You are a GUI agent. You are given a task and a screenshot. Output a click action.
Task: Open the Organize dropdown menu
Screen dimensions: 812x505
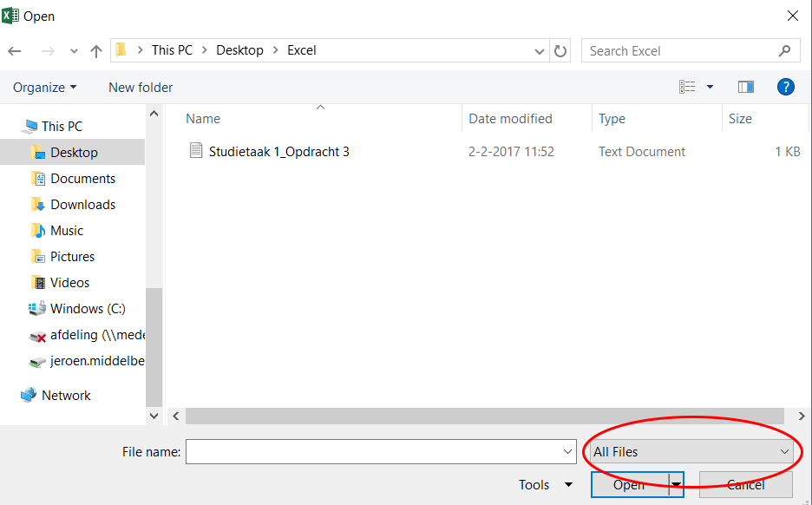point(44,88)
